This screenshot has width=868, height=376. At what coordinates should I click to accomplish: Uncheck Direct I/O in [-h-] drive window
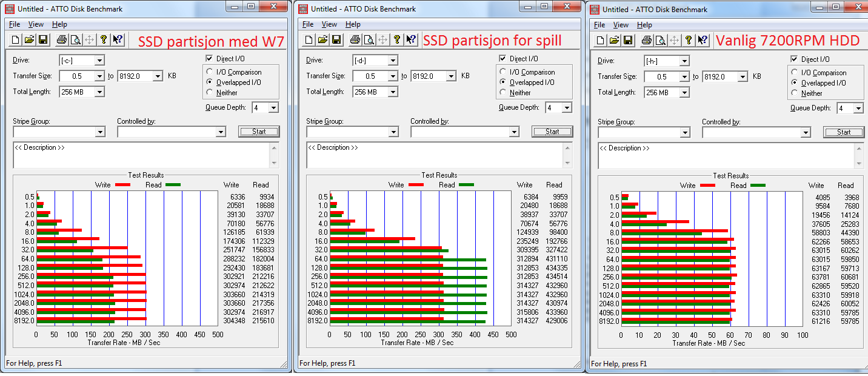[x=794, y=59]
